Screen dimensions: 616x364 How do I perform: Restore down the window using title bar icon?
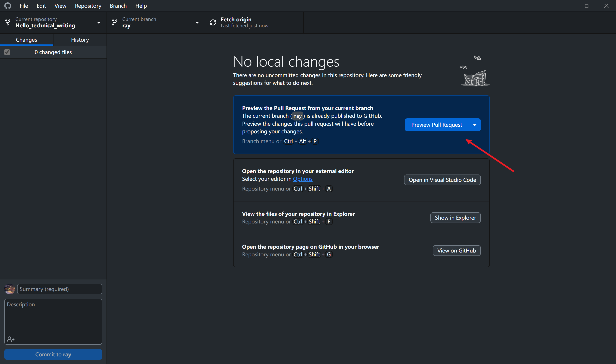point(587,6)
